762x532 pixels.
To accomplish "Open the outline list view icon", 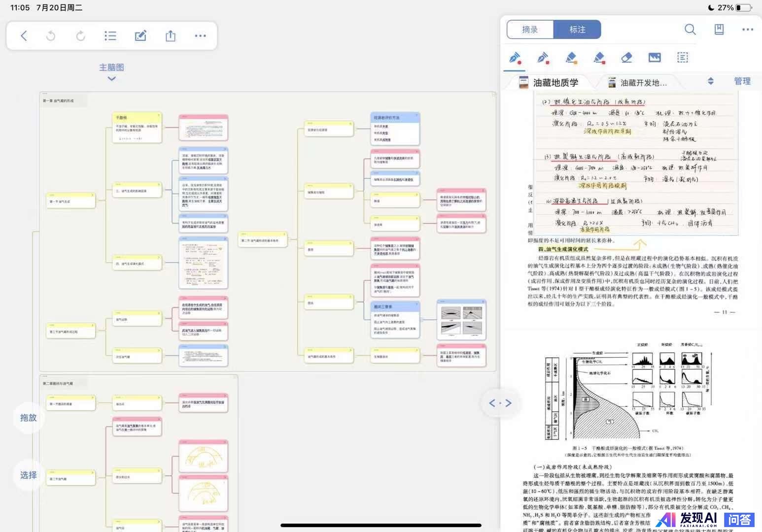I will pos(110,35).
